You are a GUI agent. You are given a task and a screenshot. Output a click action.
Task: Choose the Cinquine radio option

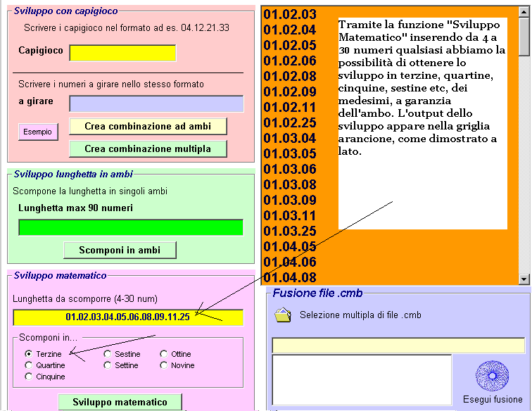pyautogui.click(x=29, y=377)
